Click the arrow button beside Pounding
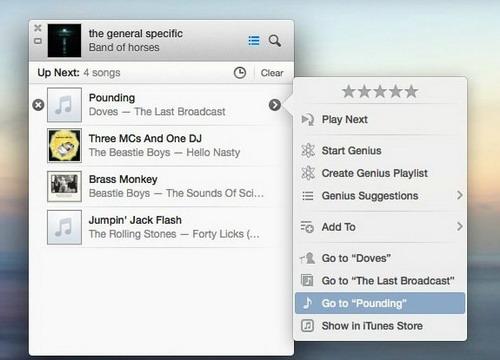Image resolution: width=500 pixels, height=360 pixels. point(275,105)
